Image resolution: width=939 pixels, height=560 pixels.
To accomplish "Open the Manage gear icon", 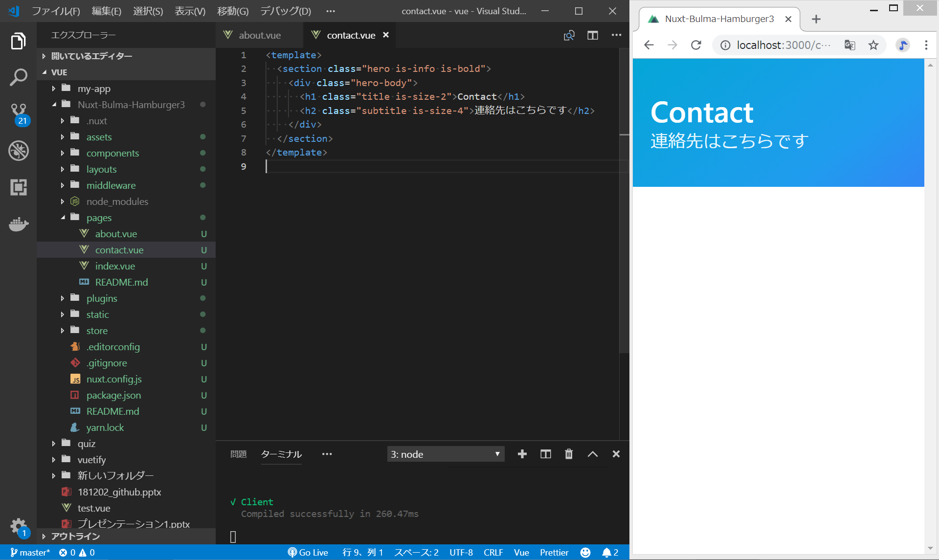I will (x=19, y=527).
